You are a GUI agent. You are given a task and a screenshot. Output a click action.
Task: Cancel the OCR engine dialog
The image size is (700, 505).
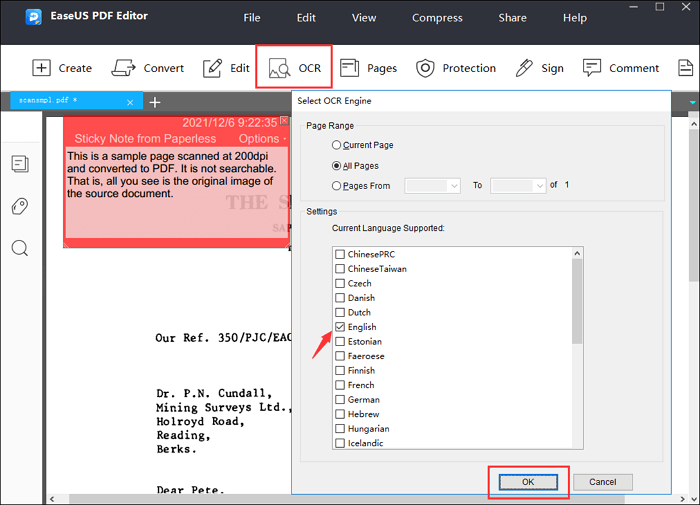click(602, 482)
